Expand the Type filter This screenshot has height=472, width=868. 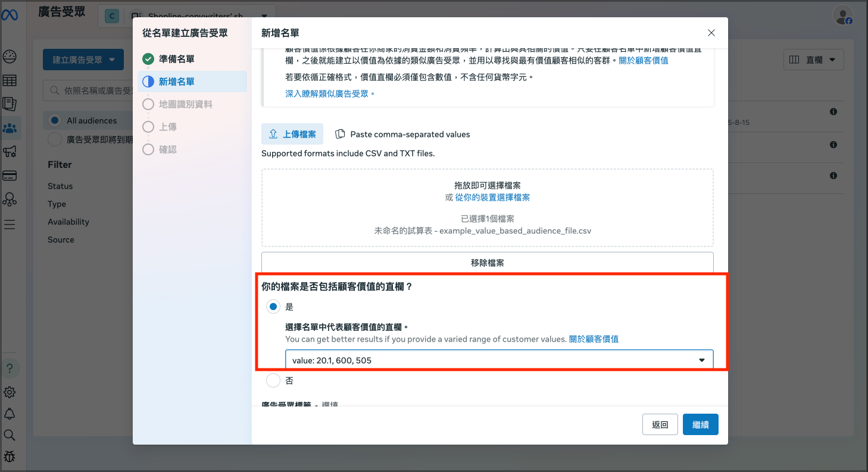[57, 204]
